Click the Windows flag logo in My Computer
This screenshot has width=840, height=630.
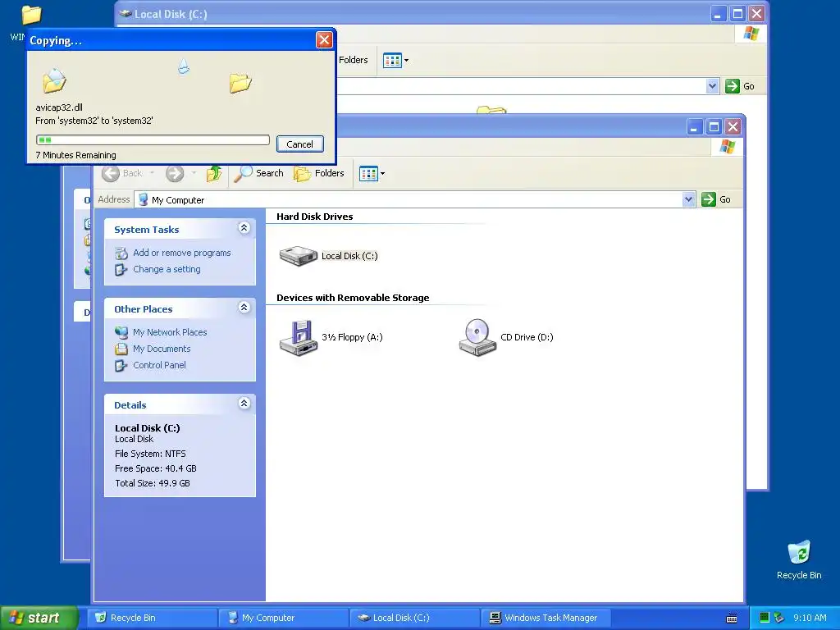727,146
